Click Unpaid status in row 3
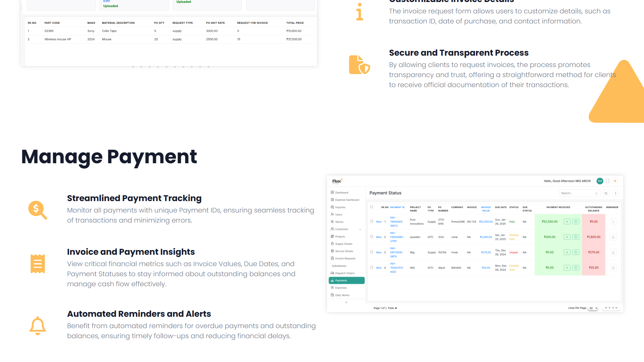Screen dimensions: 644x362 pos(514,253)
